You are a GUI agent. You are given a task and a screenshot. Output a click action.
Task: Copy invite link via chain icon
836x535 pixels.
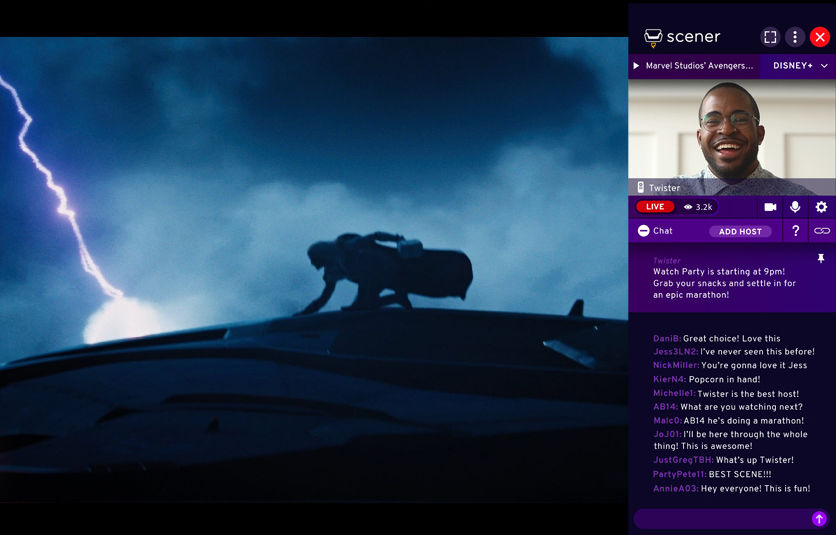[822, 231]
